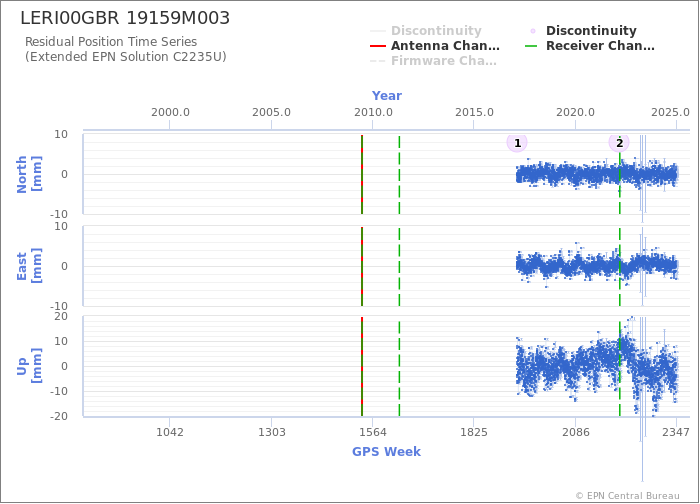Click the 2015.0 year tick label
Image resolution: width=700 pixels, height=504 pixels.
[x=474, y=112]
